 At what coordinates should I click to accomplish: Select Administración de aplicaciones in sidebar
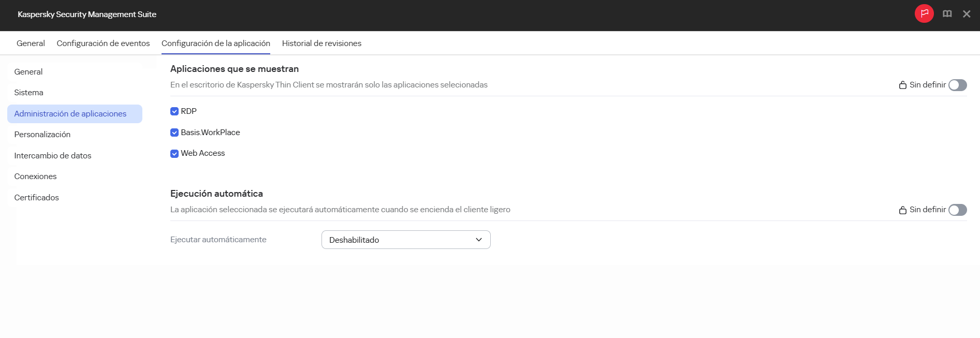pyautogui.click(x=75, y=114)
